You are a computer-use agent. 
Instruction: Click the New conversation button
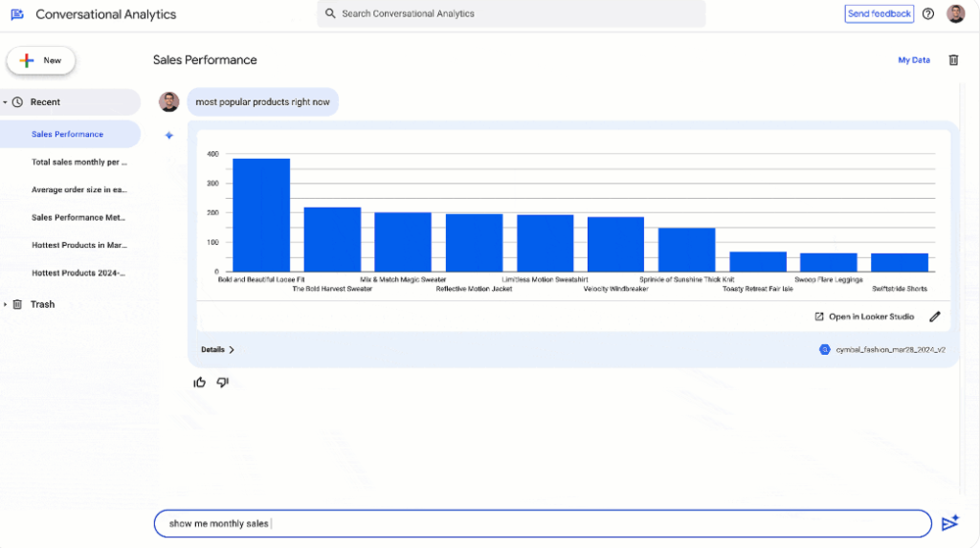(x=41, y=60)
